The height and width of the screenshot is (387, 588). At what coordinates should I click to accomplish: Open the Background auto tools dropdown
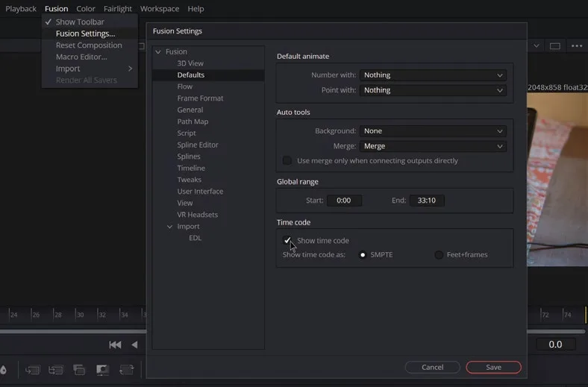(x=433, y=131)
